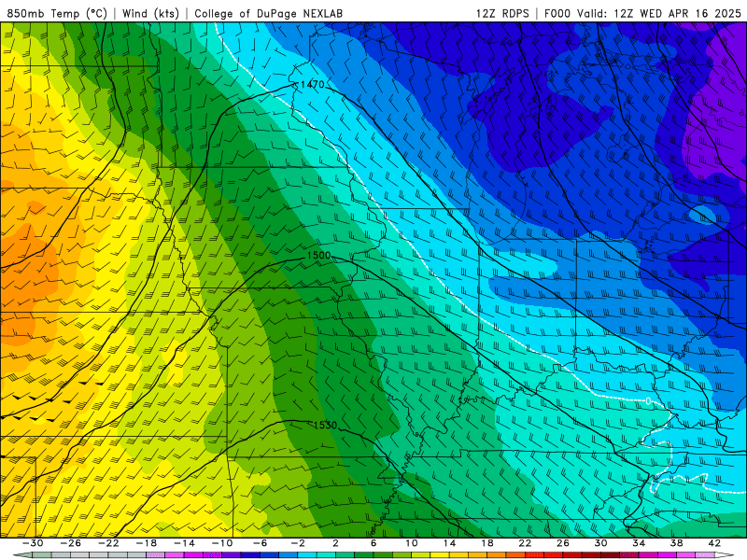Click the -2 color scale label

click(297, 543)
